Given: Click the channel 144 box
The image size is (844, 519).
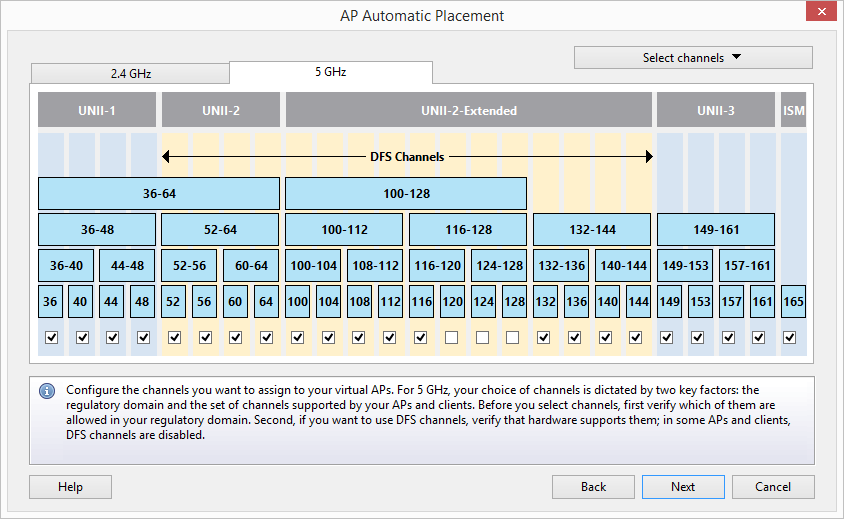Looking at the screenshot, I should coord(638,301).
